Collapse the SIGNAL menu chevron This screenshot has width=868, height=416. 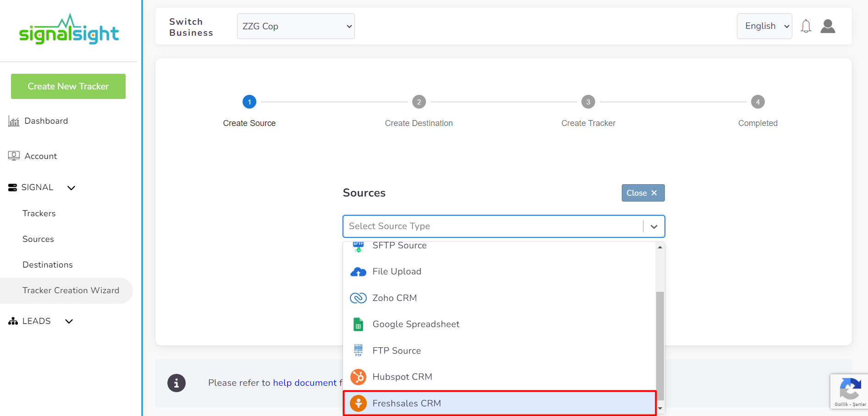(71, 188)
